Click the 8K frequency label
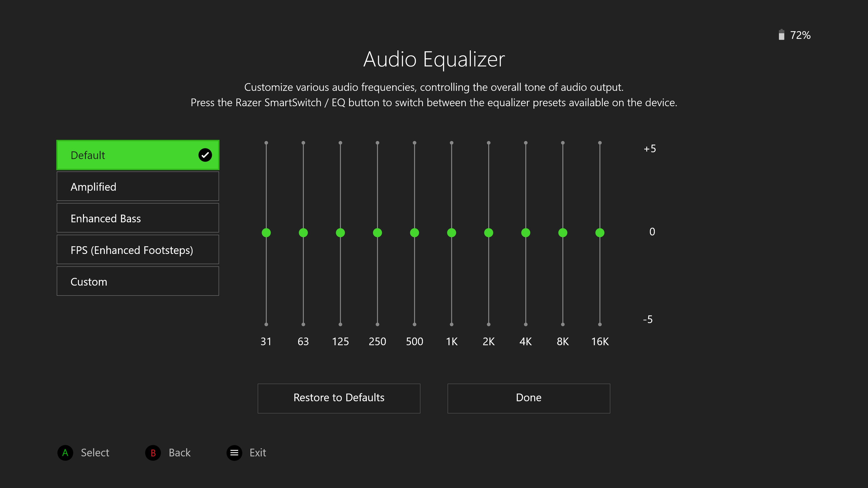The height and width of the screenshot is (488, 868). click(563, 342)
